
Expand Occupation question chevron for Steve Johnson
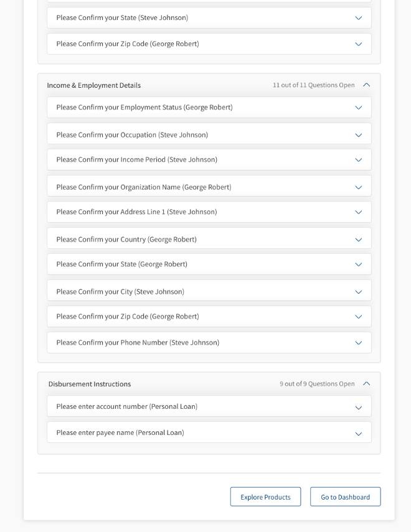(x=358, y=135)
